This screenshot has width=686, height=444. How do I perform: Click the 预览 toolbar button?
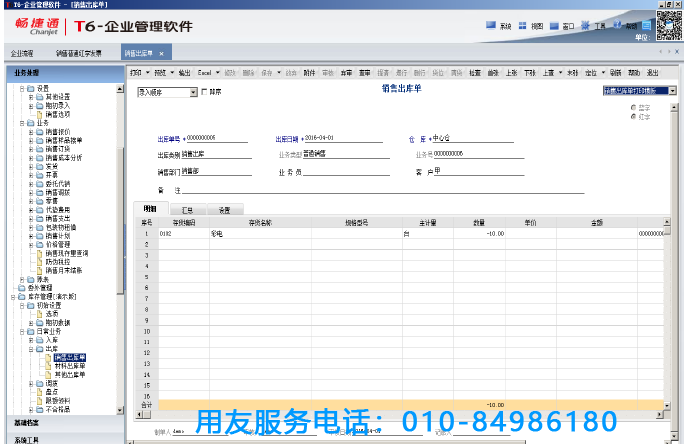pyautogui.click(x=160, y=73)
